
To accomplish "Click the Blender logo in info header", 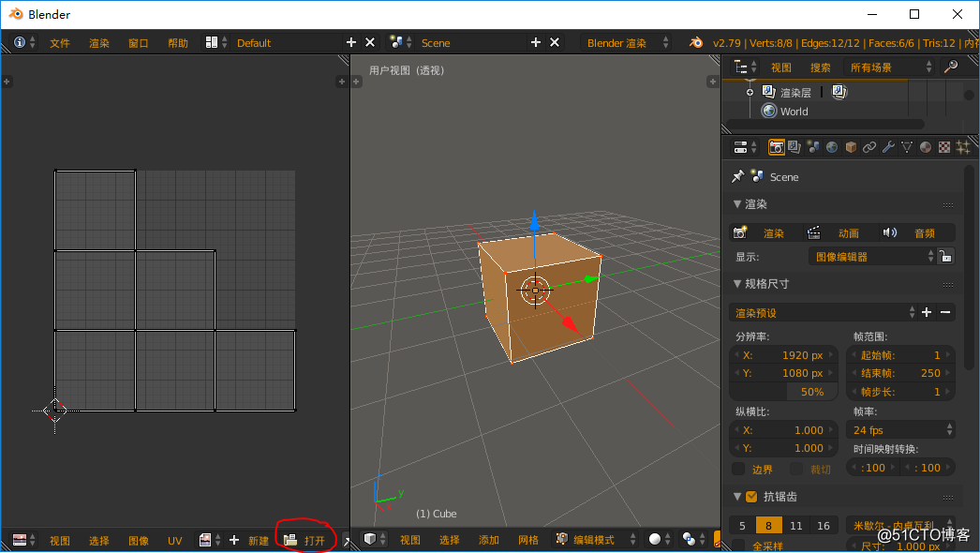I will 695,42.
